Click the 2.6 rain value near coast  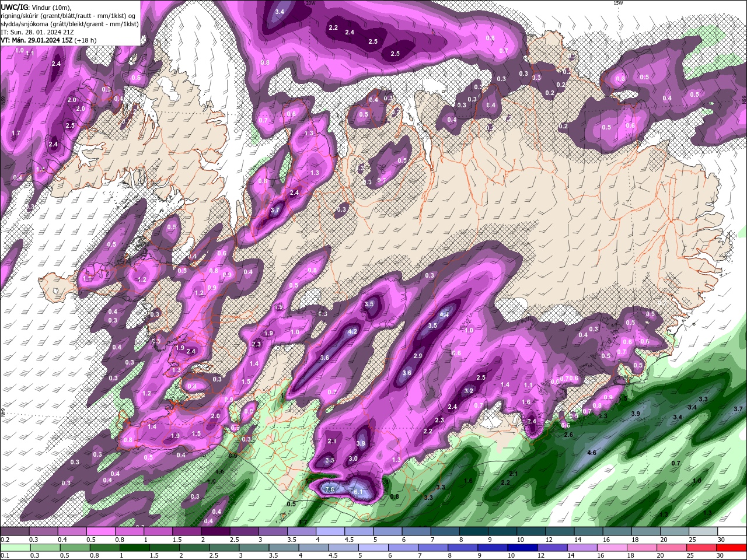pyautogui.click(x=569, y=435)
